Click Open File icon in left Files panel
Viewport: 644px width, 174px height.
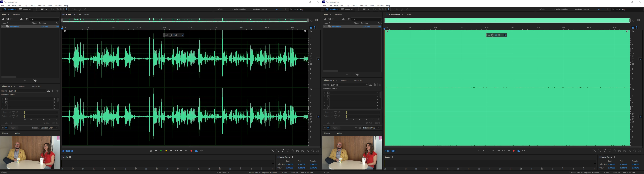point(3,19)
